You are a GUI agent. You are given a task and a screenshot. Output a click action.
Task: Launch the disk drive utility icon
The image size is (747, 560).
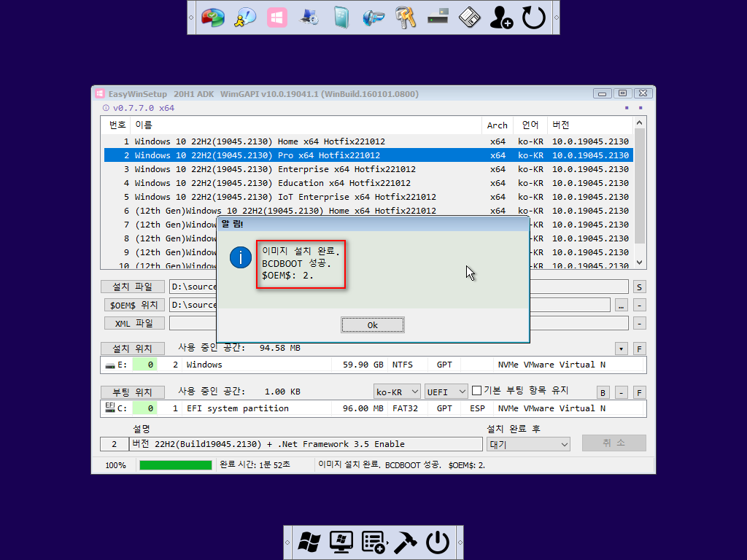pos(438,17)
